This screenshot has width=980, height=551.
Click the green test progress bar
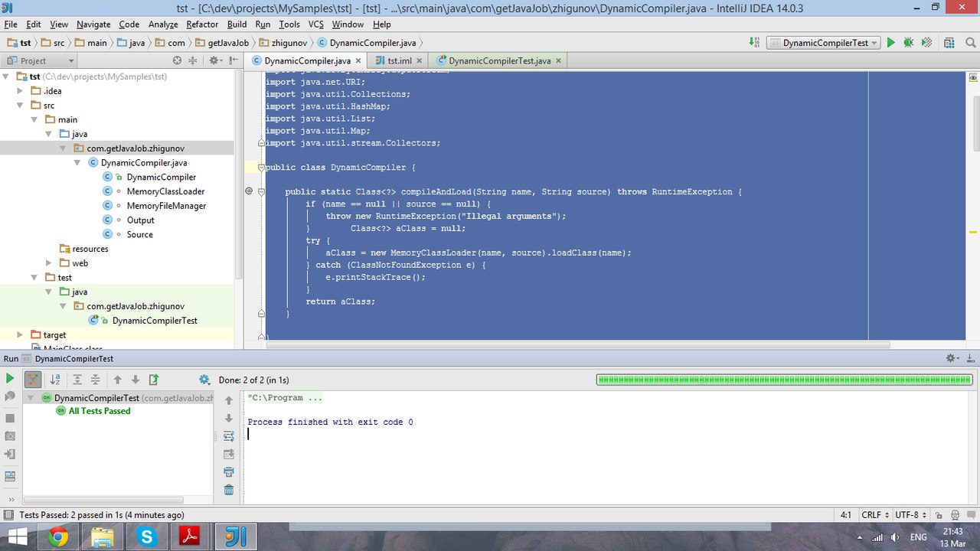click(785, 380)
